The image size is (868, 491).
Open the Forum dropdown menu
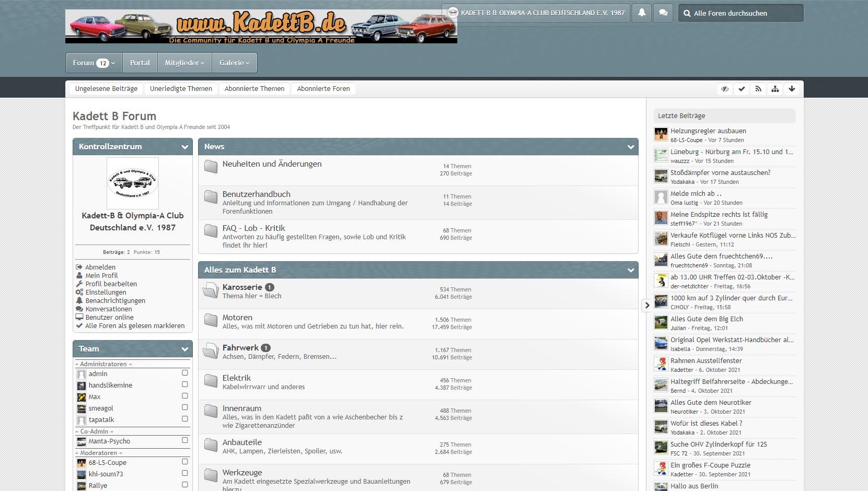point(94,63)
